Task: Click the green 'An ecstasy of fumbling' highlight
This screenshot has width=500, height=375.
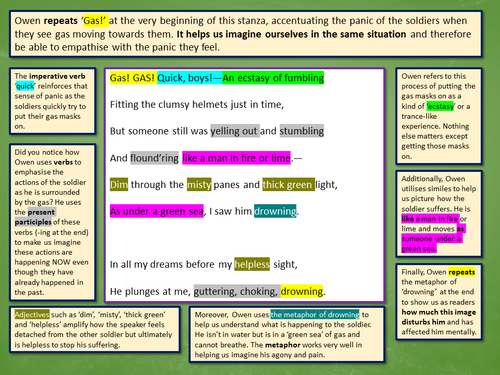Action: [x=273, y=78]
